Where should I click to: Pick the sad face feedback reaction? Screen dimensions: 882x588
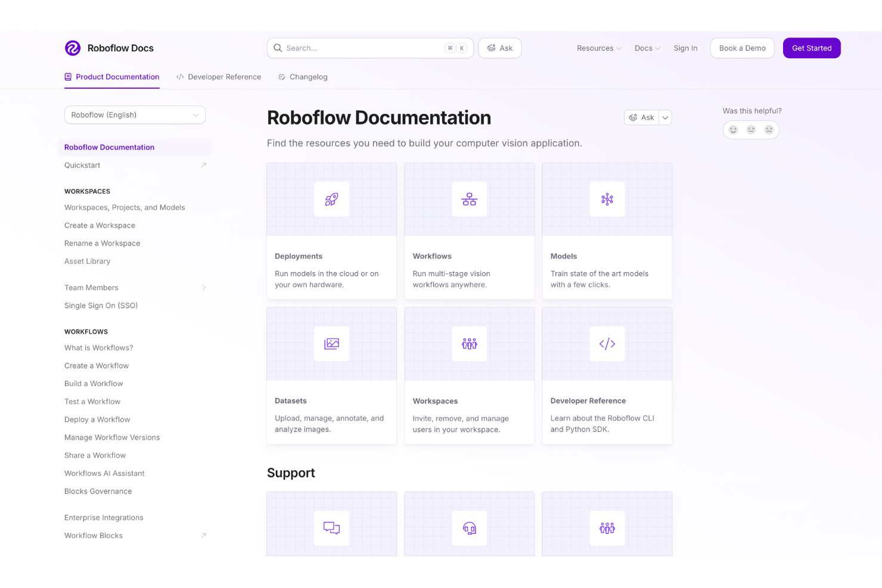pyautogui.click(x=769, y=129)
